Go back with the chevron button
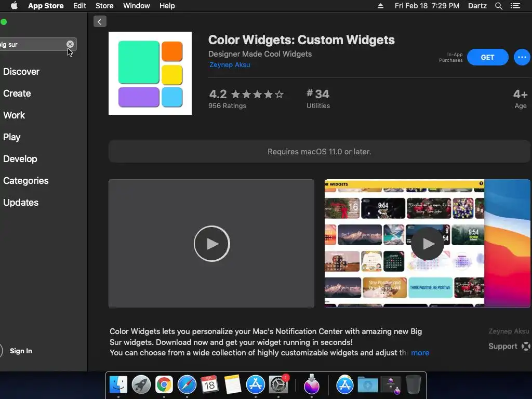This screenshot has width=532, height=399. (x=100, y=22)
